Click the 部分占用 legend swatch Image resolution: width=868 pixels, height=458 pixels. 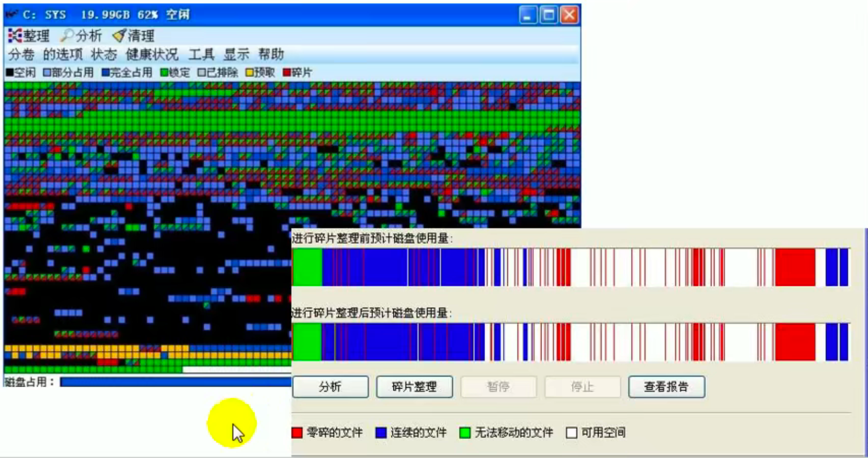click(x=47, y=73)
